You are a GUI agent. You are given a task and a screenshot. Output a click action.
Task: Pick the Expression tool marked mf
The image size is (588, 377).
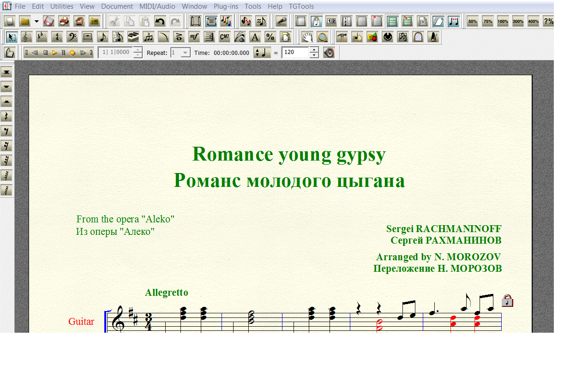pos(194,37)
